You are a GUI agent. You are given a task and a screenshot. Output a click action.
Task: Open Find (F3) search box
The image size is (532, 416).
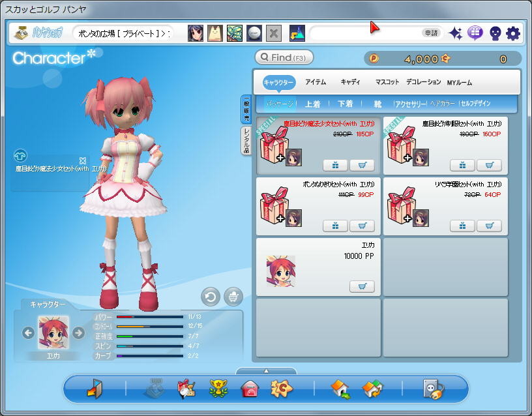pos(284,57)
